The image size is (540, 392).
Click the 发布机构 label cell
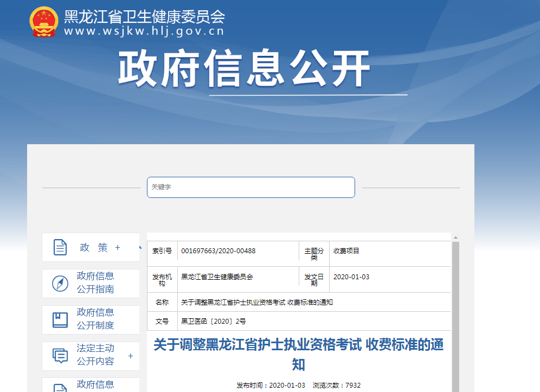[x=162, y=280]
